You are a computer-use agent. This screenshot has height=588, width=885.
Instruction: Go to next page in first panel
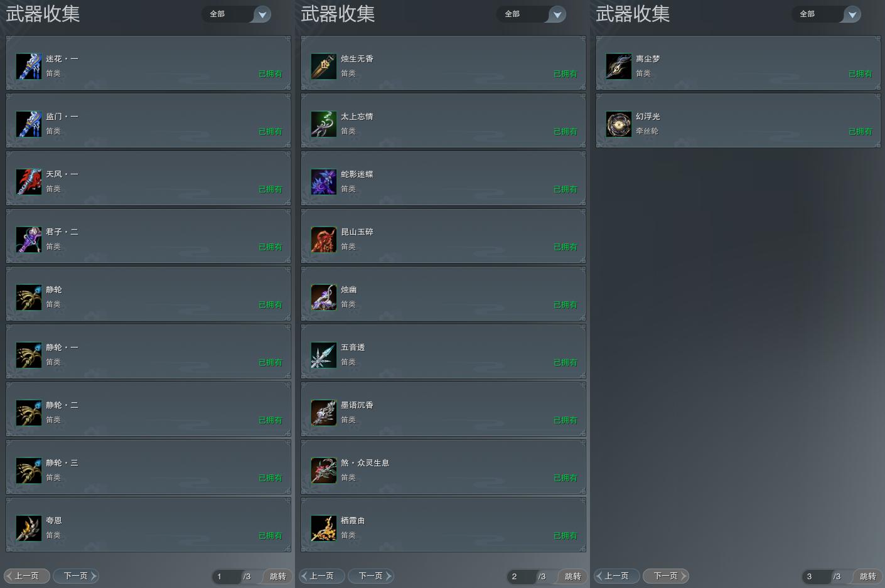(x=76, y=575)
